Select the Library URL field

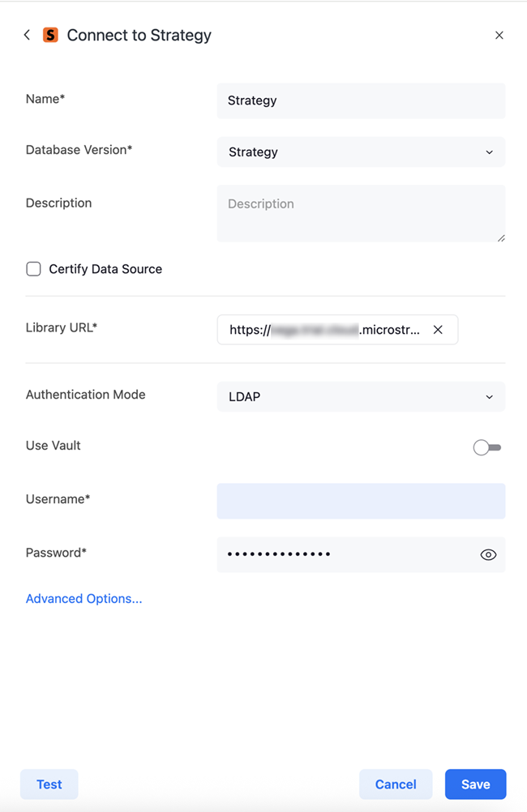pos(324,330)
